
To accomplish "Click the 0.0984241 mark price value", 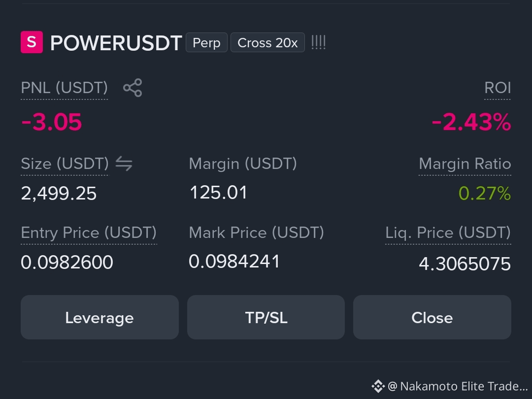I will pyautogui.click(x=234, y=262).
